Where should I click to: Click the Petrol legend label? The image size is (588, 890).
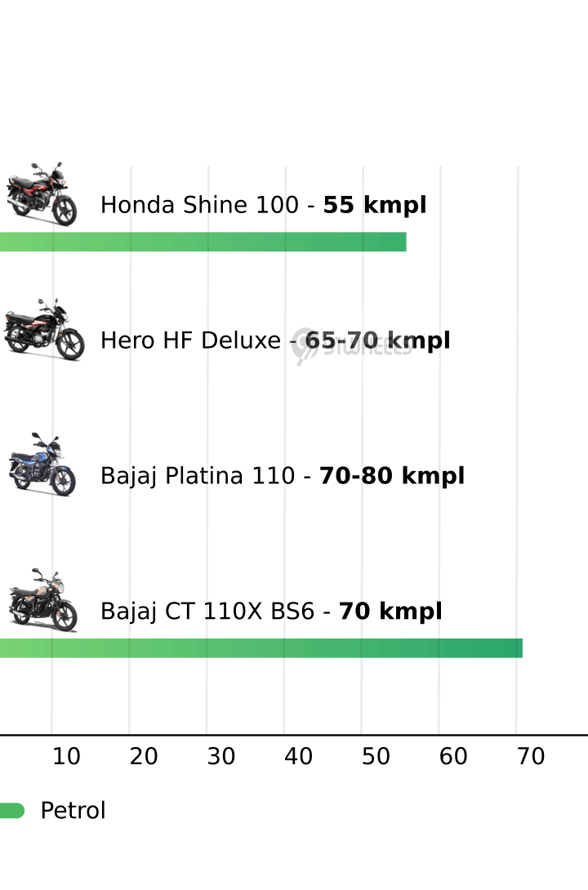(x=73, y=811)
